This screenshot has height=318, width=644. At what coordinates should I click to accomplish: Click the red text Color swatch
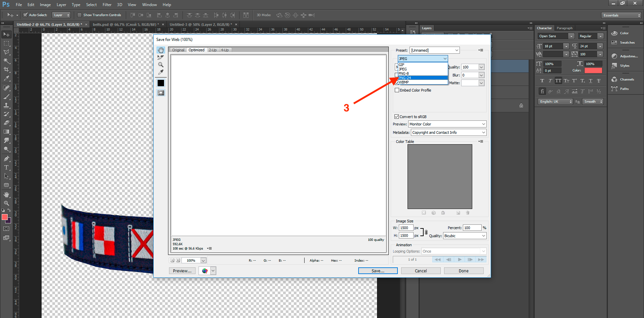(x=593, y=70)
